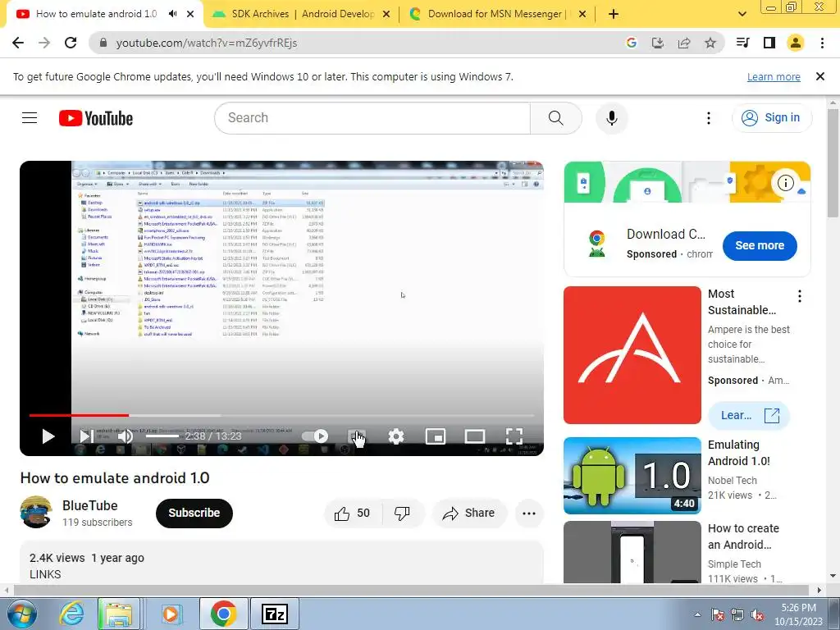Click Learn more on Ampere ad
Screen dimensions: 840x630
[x=749, y=415]
